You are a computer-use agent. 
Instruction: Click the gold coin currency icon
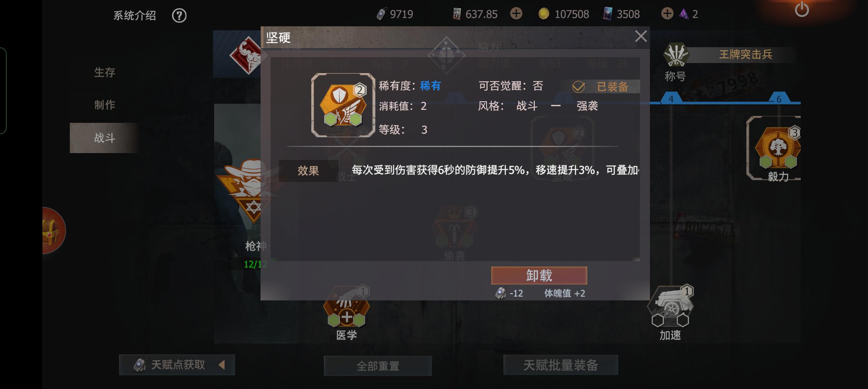pyautogui.click(x=544, y=14)
